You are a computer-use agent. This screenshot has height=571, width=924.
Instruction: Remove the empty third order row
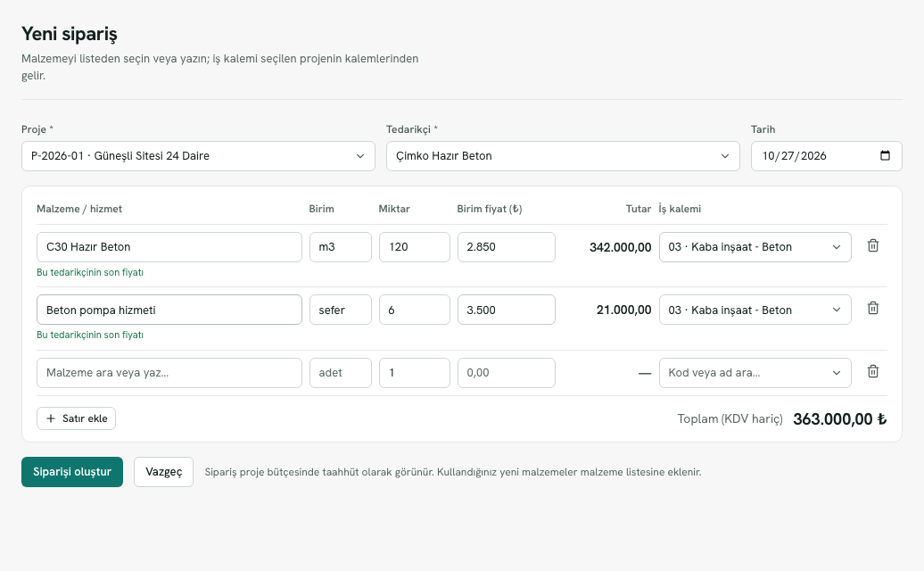pyautogui.click(x=873, y=371)
